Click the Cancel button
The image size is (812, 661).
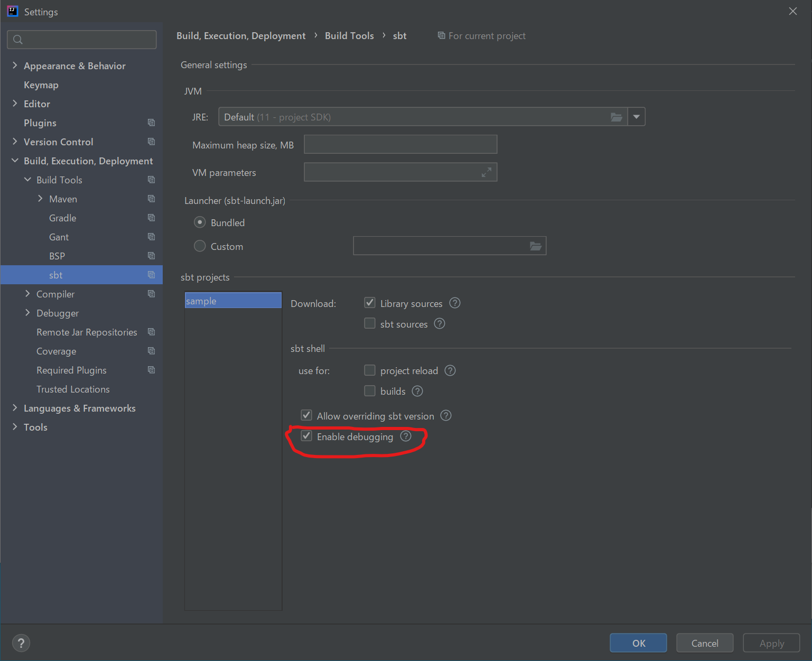[x=705, y=643]
